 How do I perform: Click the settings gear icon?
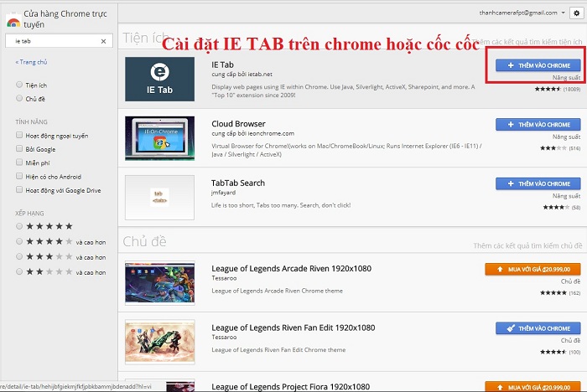pyautogui.click(x=576, y=13)
